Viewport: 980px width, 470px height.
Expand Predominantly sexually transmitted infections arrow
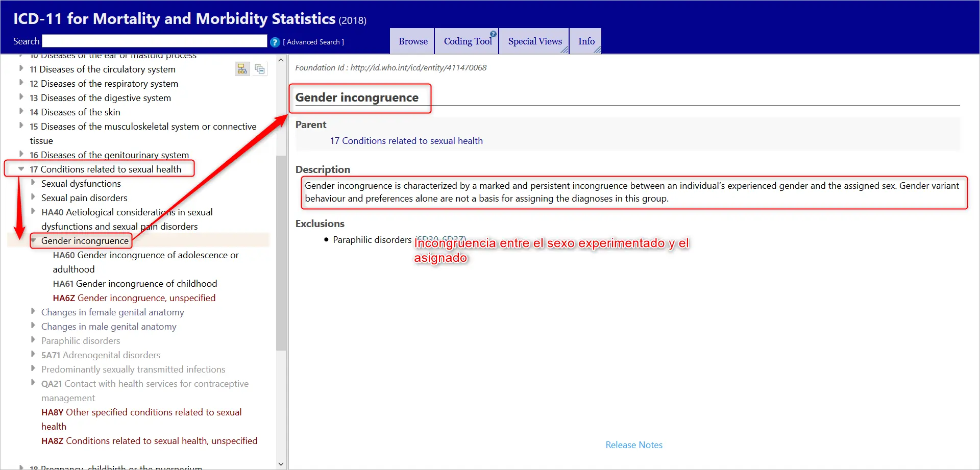(x=33, y=368)
